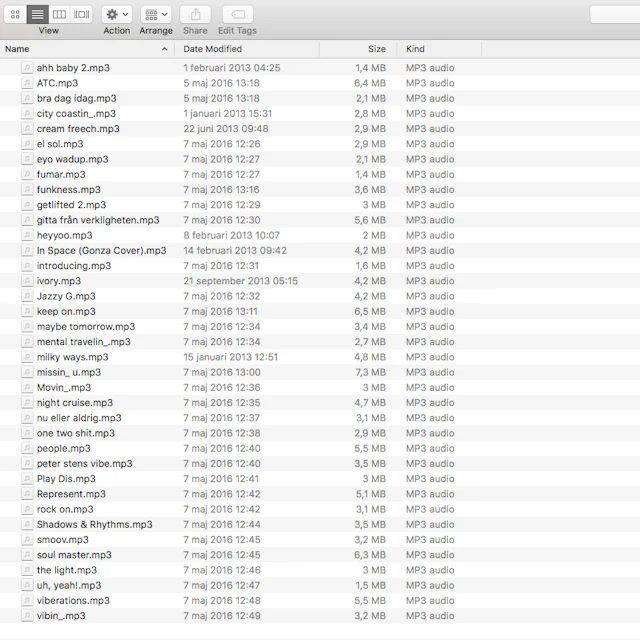Switch to icon view mode
Viewport: 640px width, 640px height.
pos(15,14)
